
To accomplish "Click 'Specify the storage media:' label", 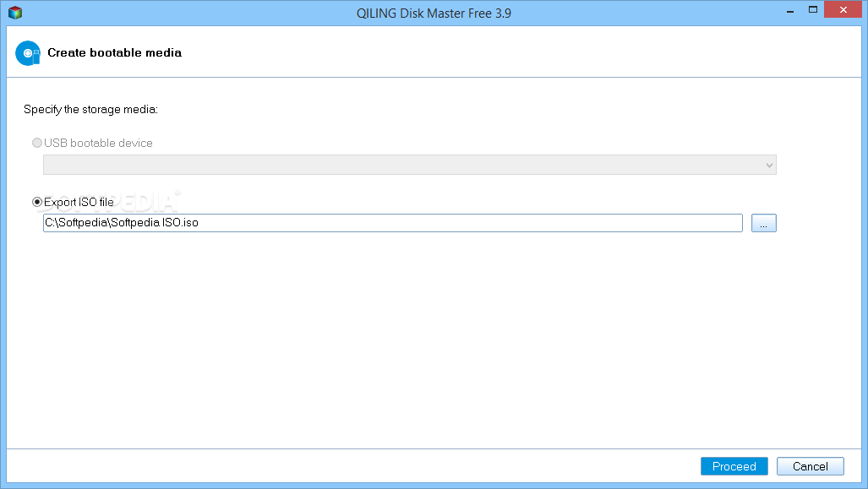I will [x=90, y=110].
